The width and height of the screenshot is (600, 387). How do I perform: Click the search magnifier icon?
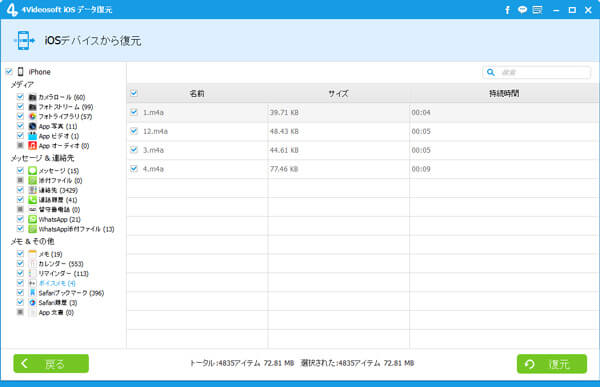pos(491,72)
